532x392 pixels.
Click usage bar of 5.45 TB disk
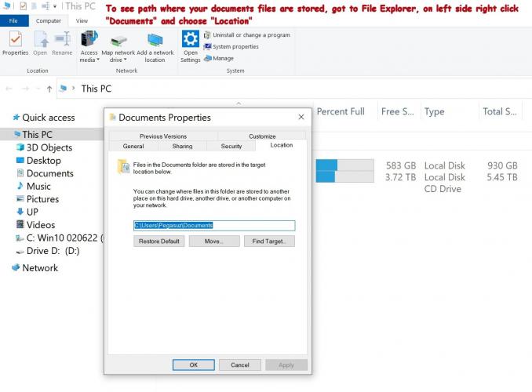[345, 176]
